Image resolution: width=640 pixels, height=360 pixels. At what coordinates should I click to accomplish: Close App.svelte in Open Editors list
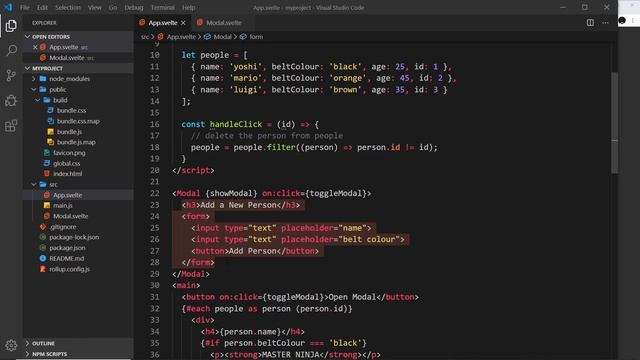(35, 47)
